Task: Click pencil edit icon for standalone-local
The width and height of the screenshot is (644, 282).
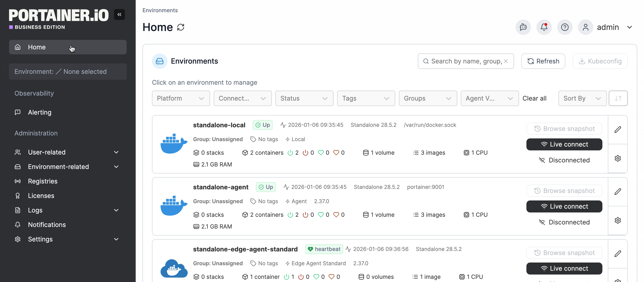Action: point(618,130)
